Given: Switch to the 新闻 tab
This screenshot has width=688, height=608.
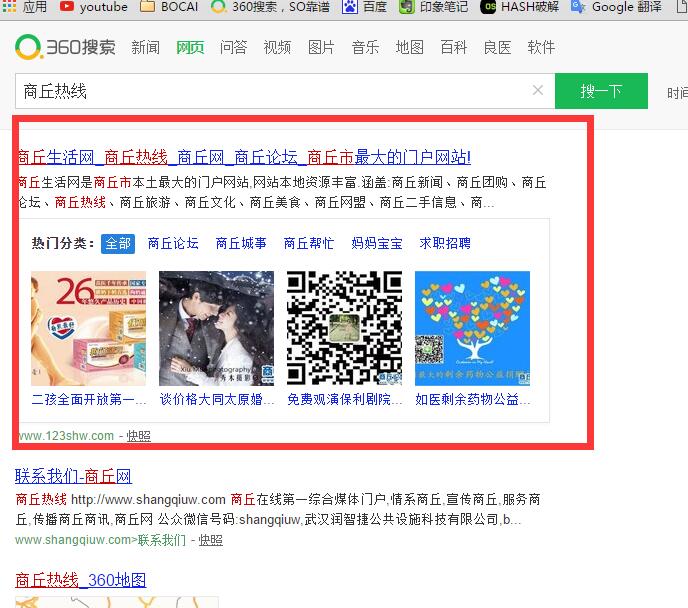Looking at the screenshot, I should [x=145, y=47].
